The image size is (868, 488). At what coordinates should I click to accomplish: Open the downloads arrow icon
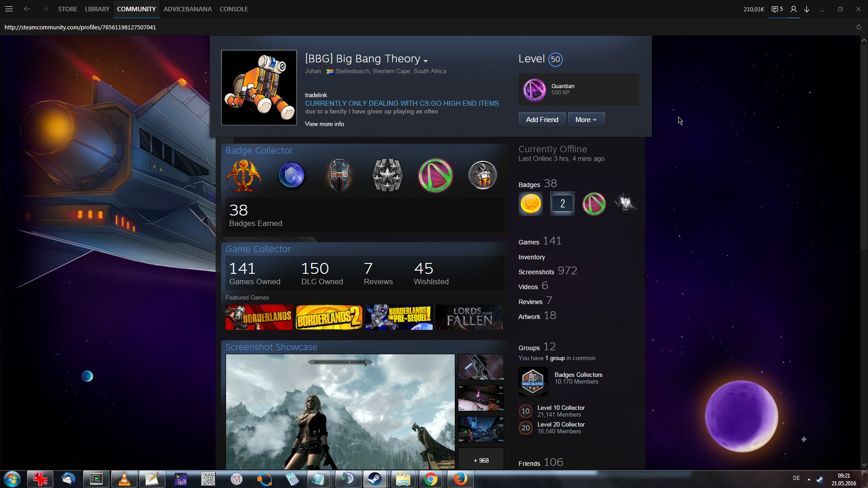(x=807, y=9)
